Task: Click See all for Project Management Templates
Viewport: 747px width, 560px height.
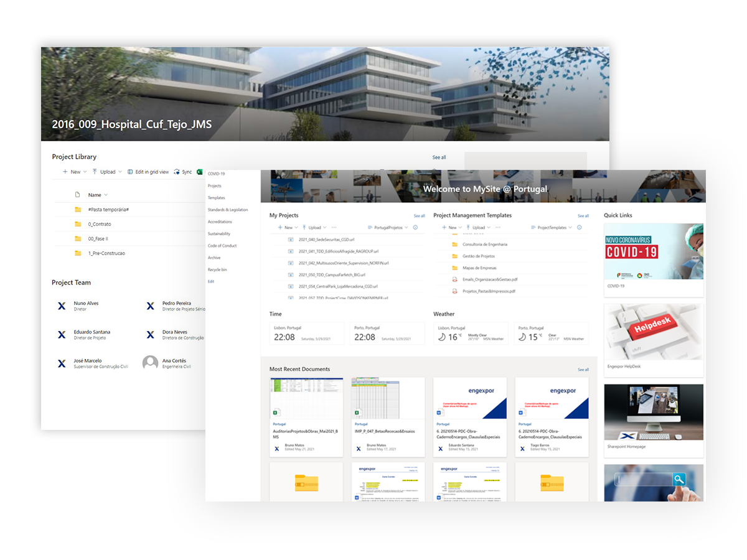Action: click(583, 216)
